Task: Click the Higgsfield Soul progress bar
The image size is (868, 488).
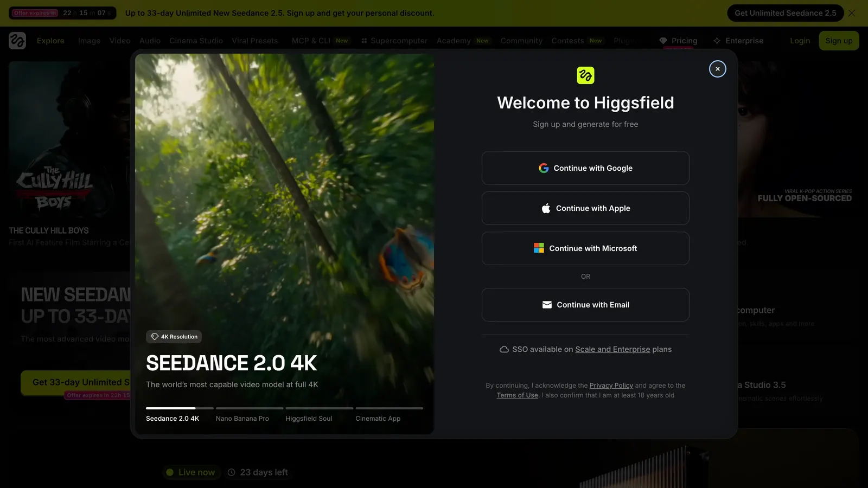Action: 320,408
